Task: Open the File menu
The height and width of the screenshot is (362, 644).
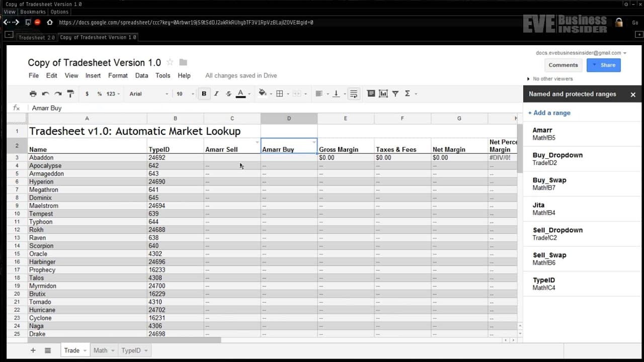Action: click(34, 75)
